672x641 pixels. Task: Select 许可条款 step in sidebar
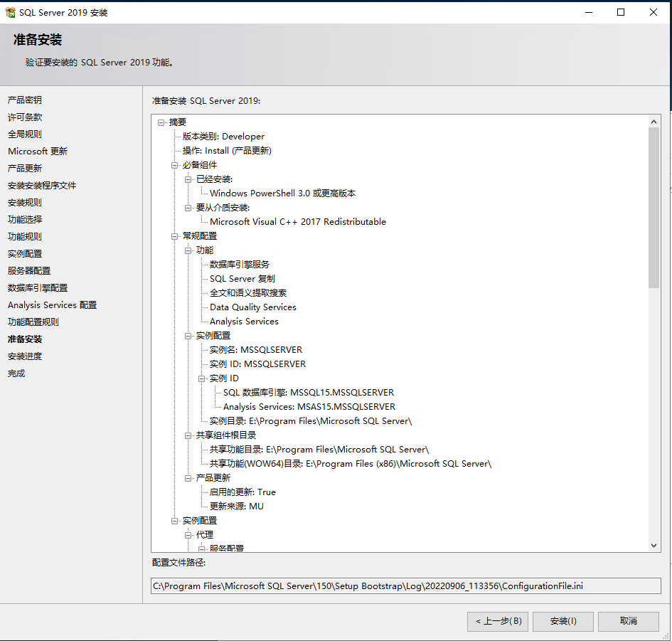click(24, 117)
